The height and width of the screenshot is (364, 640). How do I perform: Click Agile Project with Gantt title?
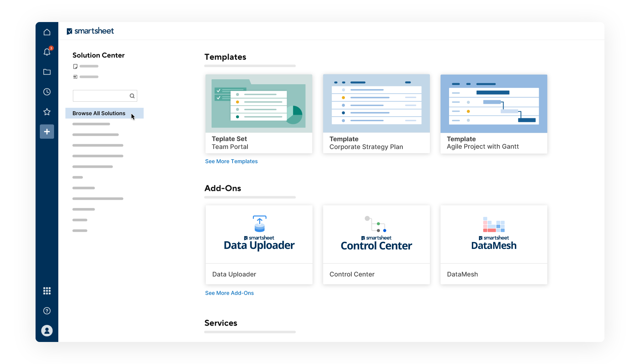(x=483, y=146)
